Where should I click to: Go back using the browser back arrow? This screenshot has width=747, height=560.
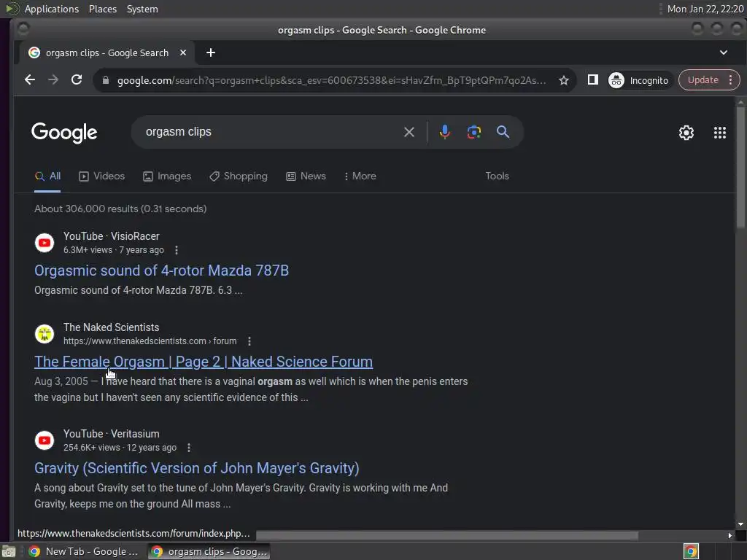[29, 80]
